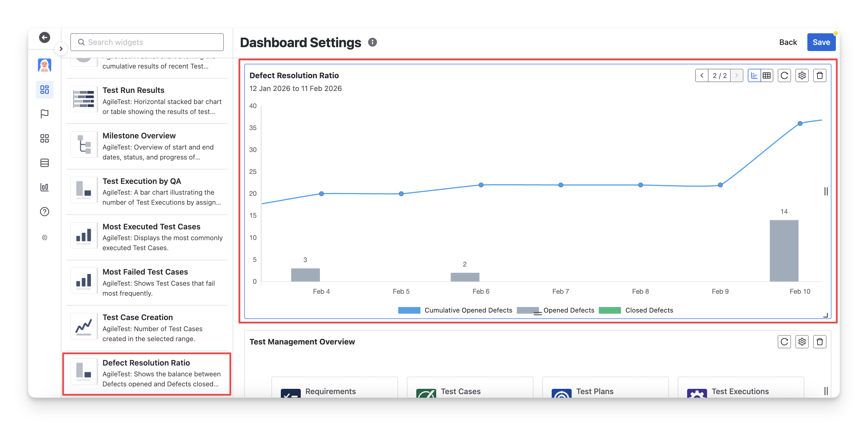The image size is (868, 426).
Task: Open the help question mark sidebar icon
Action: tap(45, 212)
